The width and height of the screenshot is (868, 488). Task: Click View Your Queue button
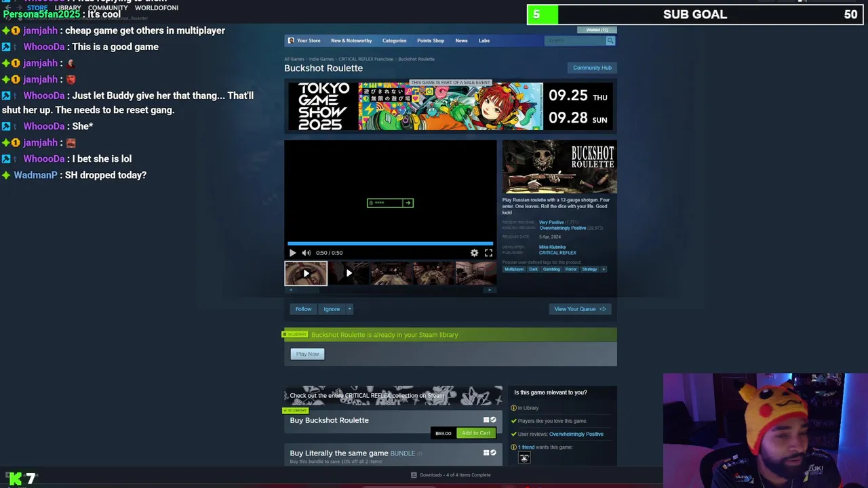point(580,309)
